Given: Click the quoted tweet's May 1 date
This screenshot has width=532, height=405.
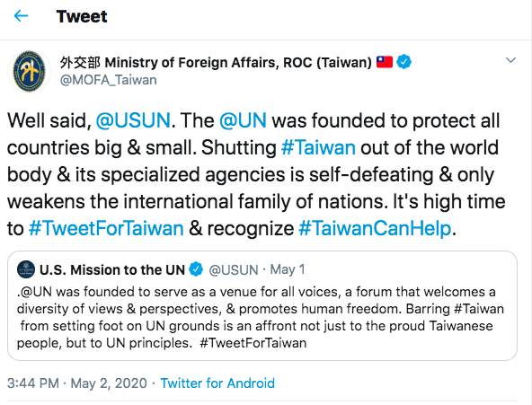Looking at the screenshot, I should coord(288,269).
